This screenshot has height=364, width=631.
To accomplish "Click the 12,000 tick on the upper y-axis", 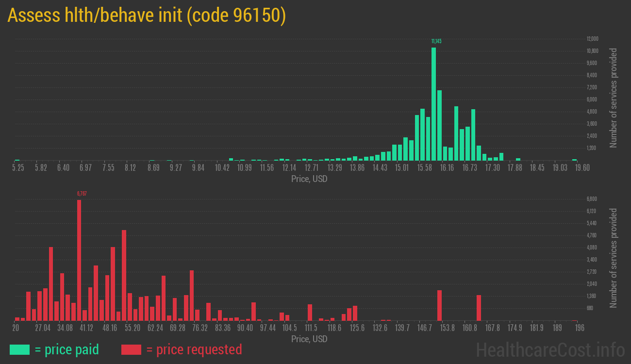I will coord(592,39).
